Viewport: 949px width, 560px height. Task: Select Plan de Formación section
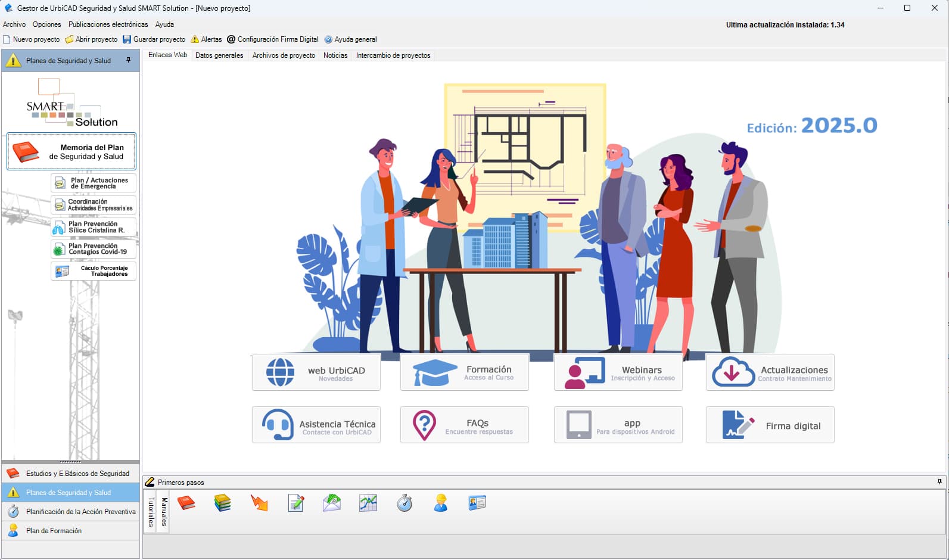(70, 531)
